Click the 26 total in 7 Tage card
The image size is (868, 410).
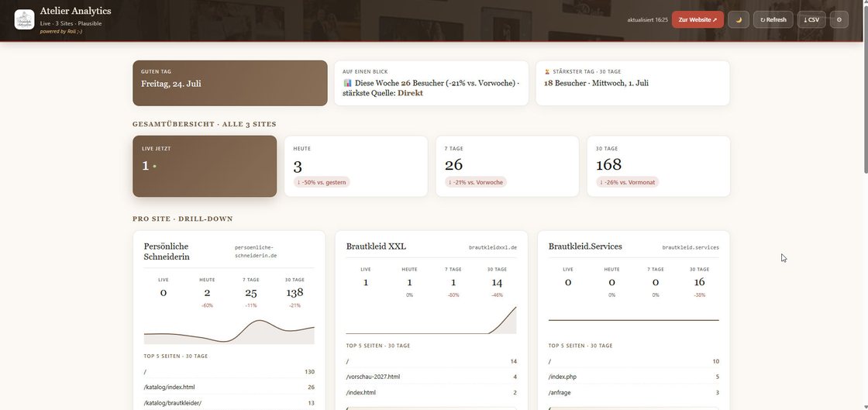click(453, 164)
